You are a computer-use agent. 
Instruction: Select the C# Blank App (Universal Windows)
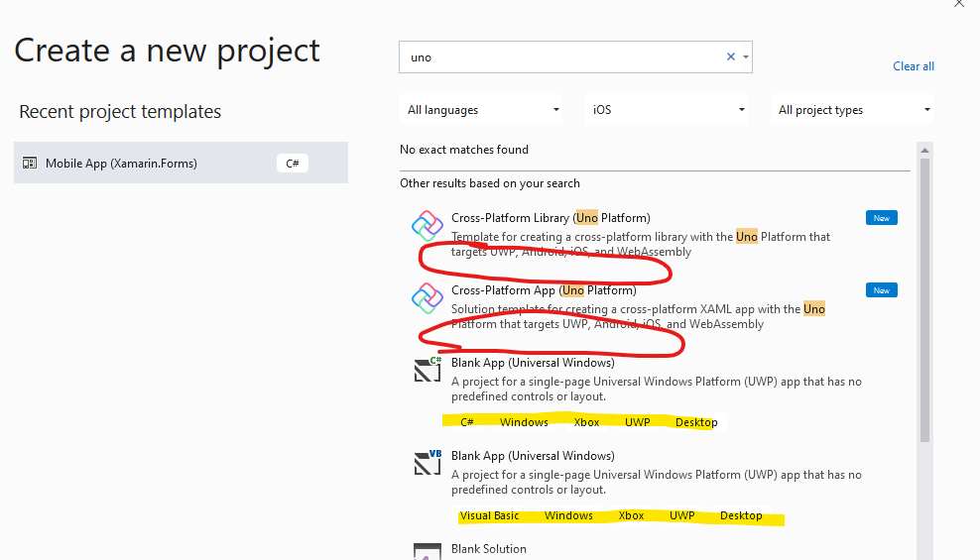(x=655, y=392)
